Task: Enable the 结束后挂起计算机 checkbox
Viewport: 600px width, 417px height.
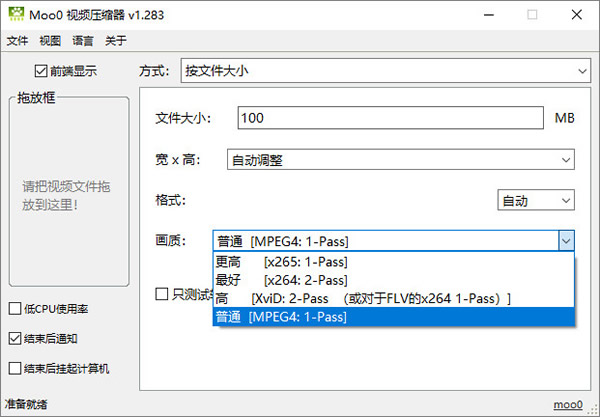Action: tap(15, 368)
